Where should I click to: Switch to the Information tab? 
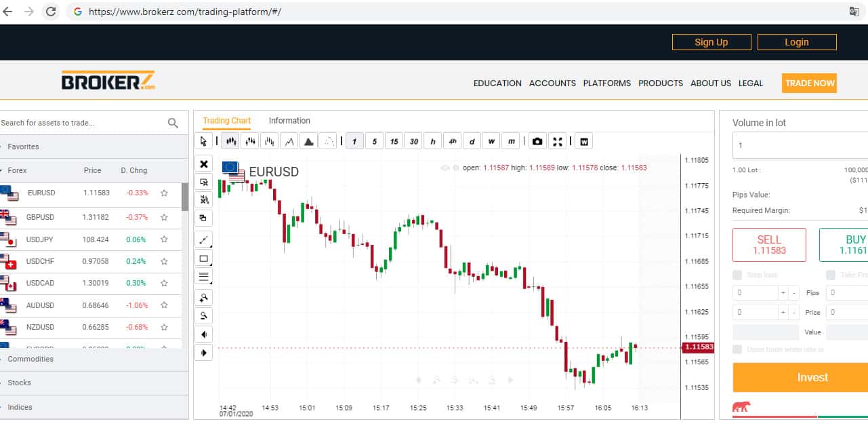(289, 121)
